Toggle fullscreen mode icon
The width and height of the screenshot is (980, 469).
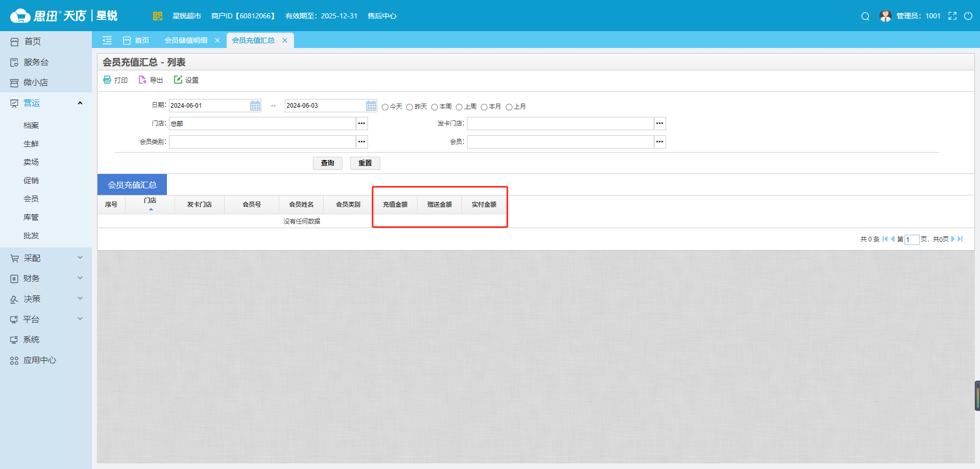point(952,16)
